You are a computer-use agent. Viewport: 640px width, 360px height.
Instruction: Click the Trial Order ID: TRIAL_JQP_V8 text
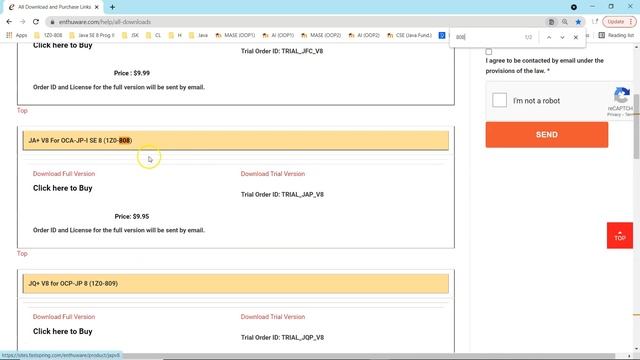coord(282,338)
